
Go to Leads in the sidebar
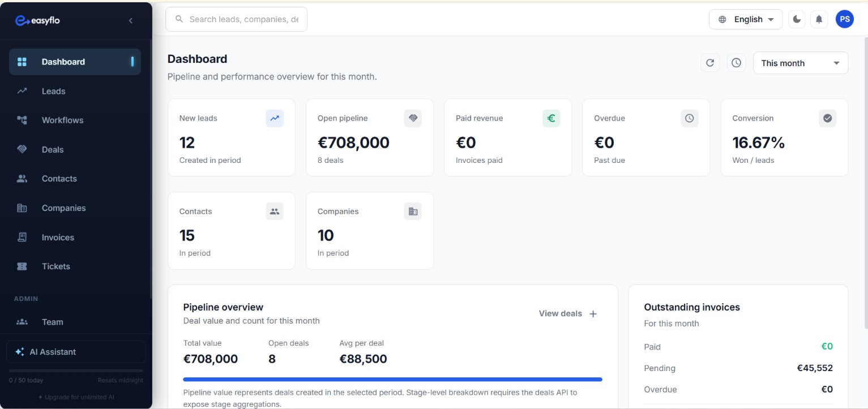[x=75, y=91]
